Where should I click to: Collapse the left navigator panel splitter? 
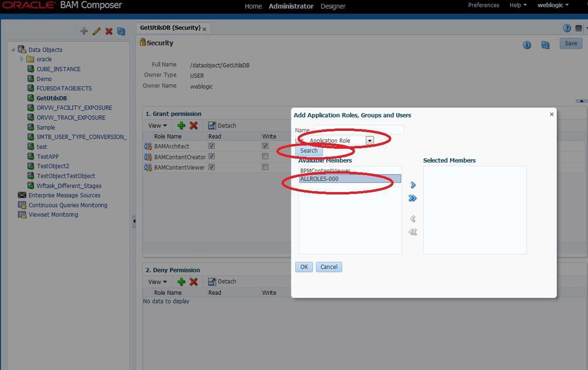134,220
